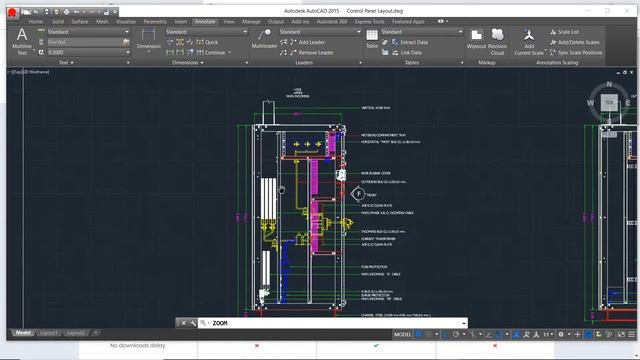Click the ViewCube TOP face
This screenshot has height=360, width=640.
(609, 102)
